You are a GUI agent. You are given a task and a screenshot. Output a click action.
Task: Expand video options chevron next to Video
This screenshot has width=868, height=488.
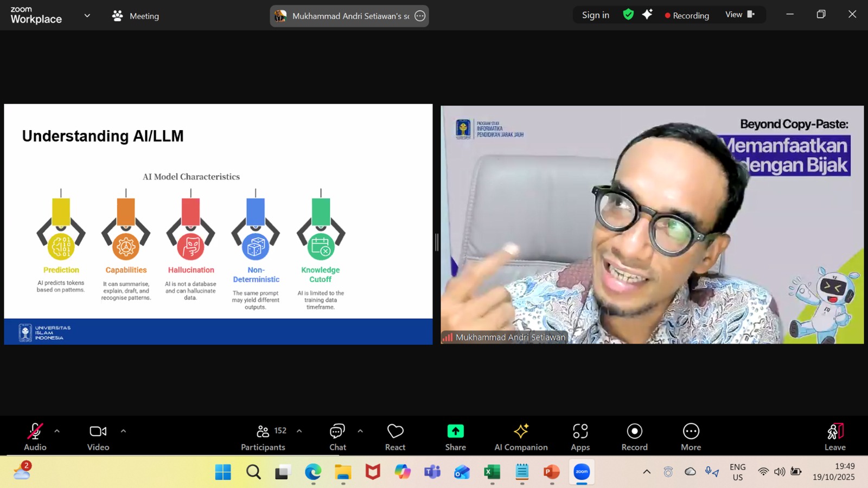123,431
